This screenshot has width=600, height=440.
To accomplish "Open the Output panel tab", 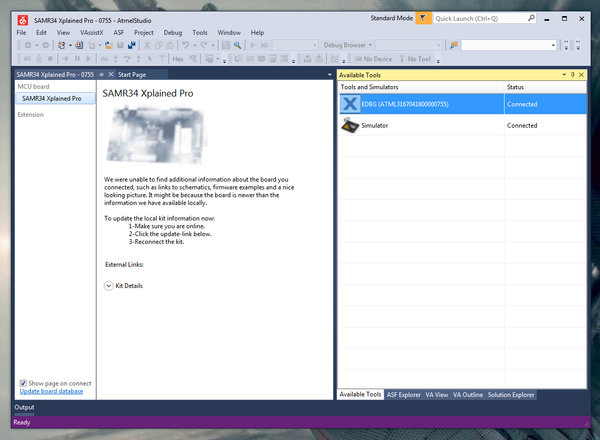I will click(x=24, y=407).
